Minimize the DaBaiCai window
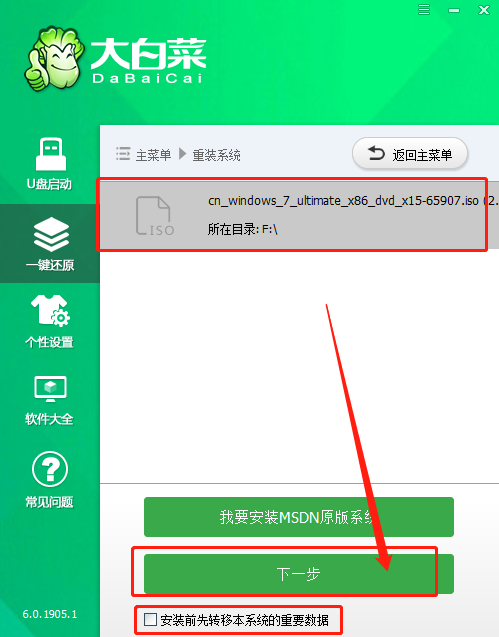 click(x=454, y=10)
